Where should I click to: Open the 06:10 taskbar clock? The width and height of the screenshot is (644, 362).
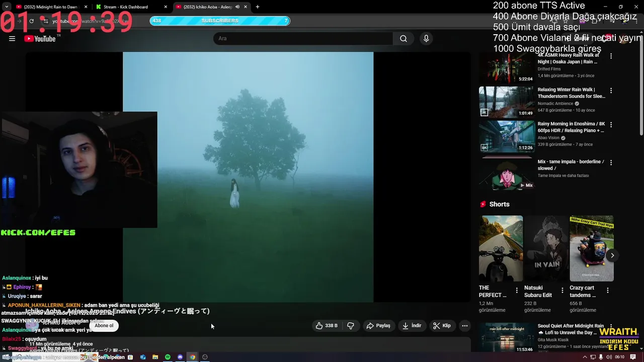pyautogui.click(x=619, y=357)
